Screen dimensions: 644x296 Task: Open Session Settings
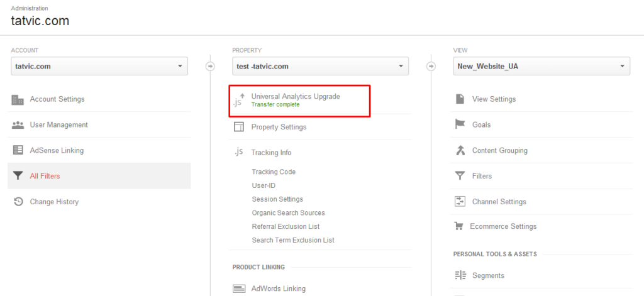click(277, 199)
